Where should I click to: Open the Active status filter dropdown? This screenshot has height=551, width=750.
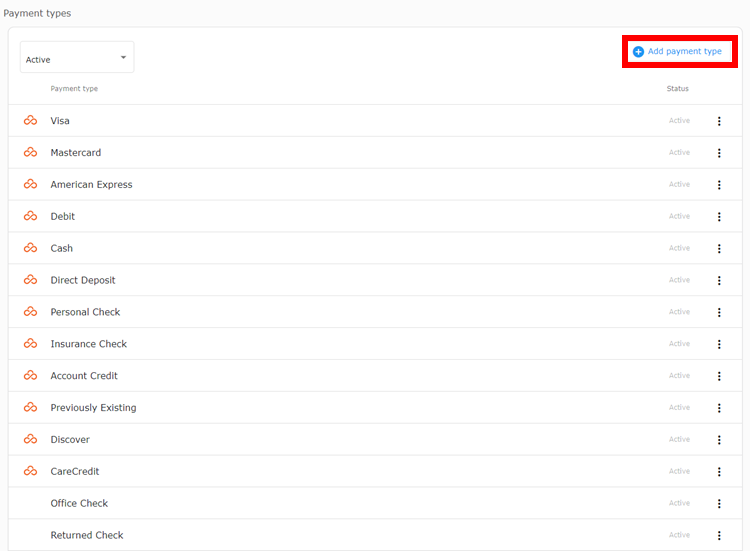[77, 57]
